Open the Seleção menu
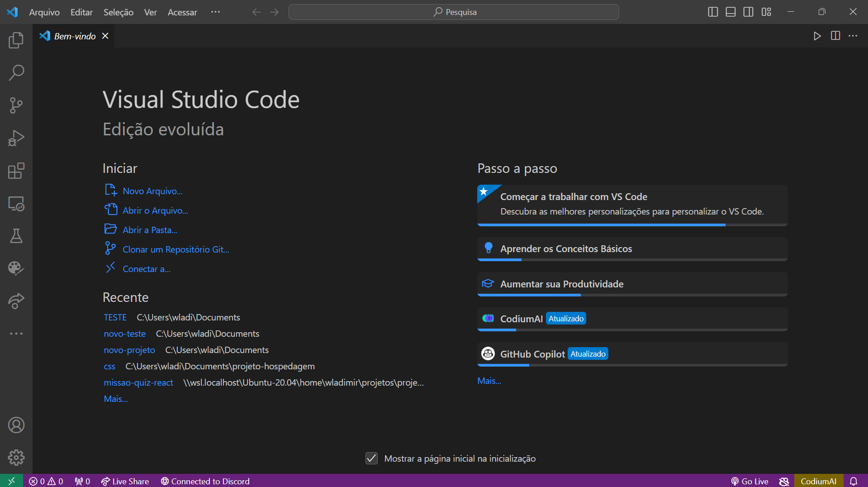868x487 pixels. pyautogui.click(x=118, y=12)
